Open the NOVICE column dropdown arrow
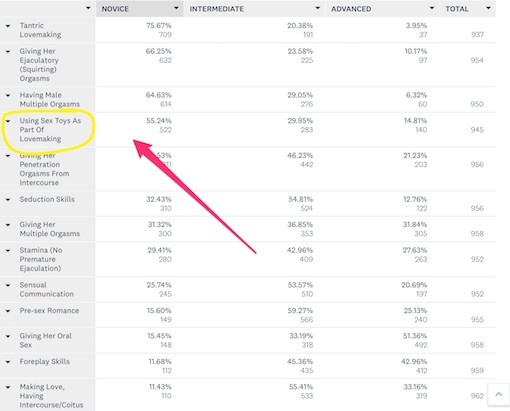Image resolution: width=510 pixels, height=411 pixels. click(176, 8)
